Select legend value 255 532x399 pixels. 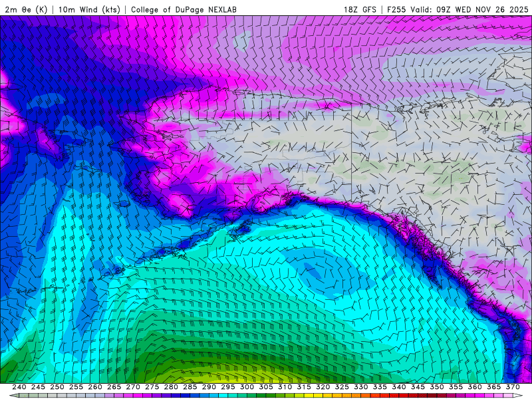point(76,387)
